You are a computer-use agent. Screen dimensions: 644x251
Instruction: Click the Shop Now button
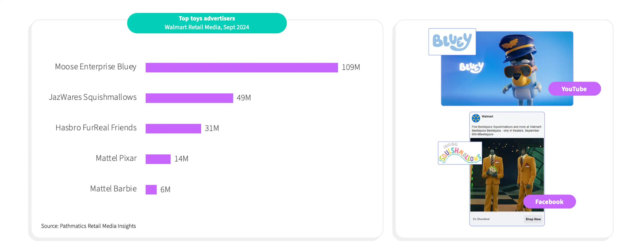pos(533,219)
